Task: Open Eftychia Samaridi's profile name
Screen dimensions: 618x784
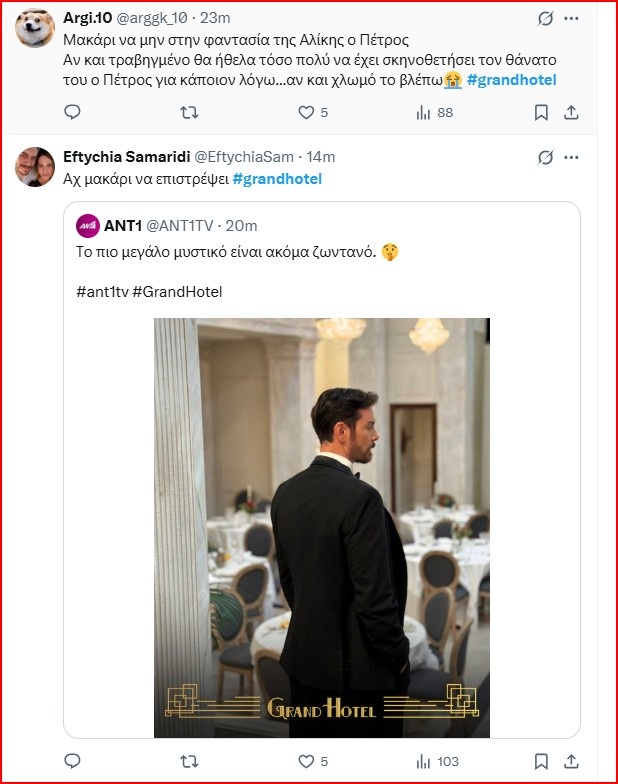Action: (127, 157)
